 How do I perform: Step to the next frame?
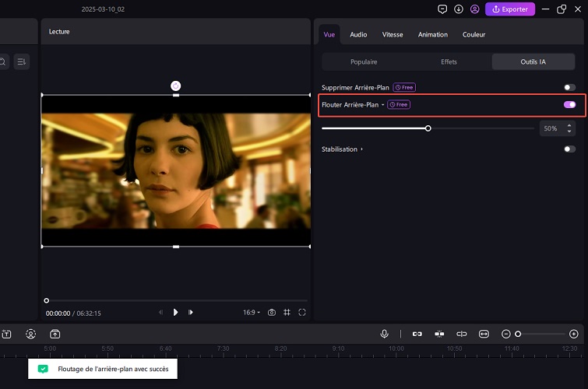click(x=191, y=312)
